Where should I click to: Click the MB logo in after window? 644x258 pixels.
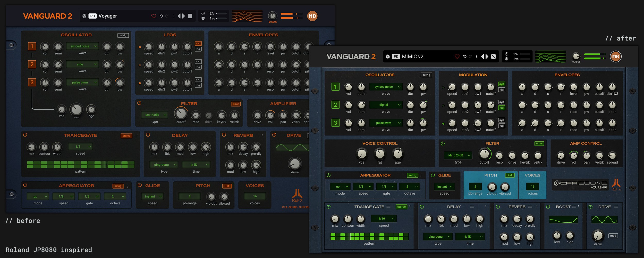pos(616,57)
